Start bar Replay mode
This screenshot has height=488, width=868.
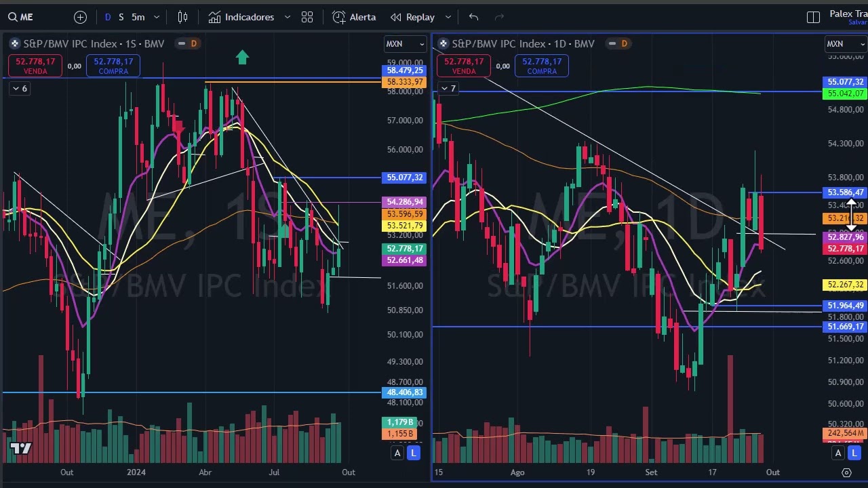coord(412,17)
